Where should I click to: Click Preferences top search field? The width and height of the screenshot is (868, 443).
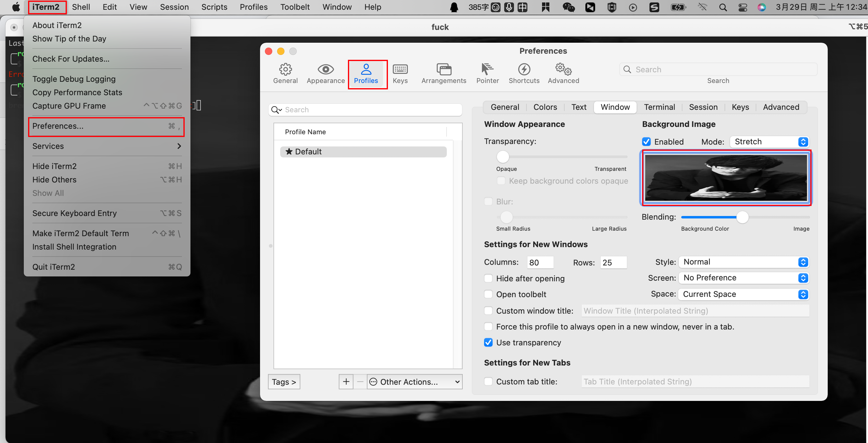tap(718, 69)
